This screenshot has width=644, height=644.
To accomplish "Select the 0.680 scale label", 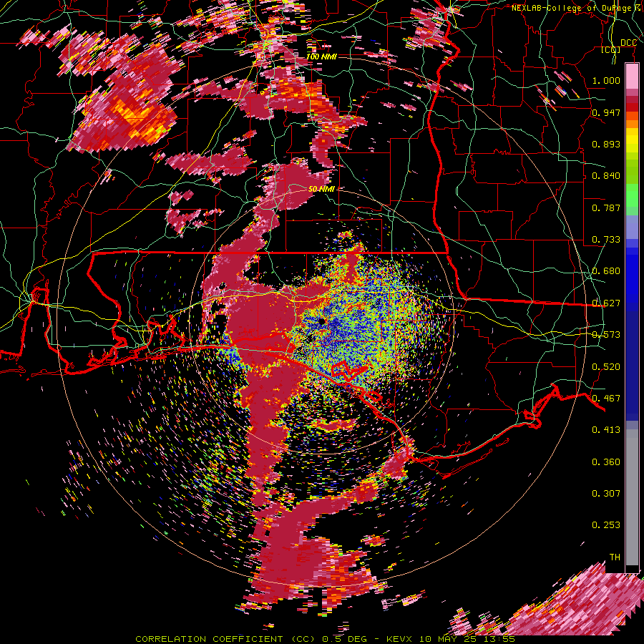I will click(x=606, y=271).
